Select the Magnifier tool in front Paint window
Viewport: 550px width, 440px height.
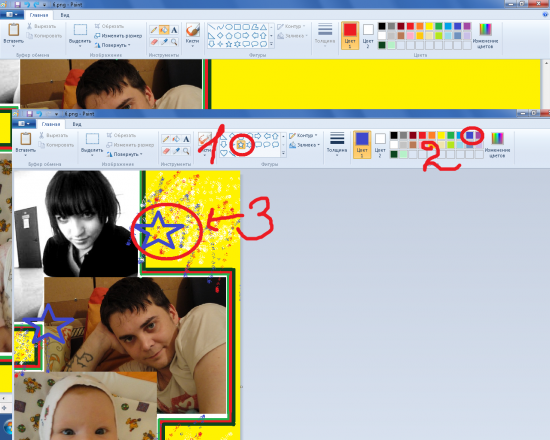[186, 151]
